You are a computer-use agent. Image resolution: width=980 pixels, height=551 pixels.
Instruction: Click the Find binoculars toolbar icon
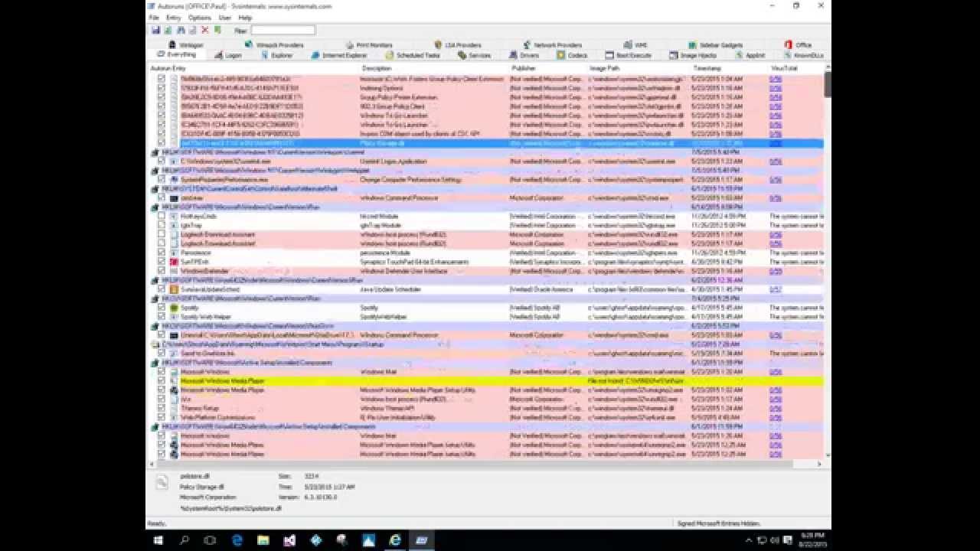(181, 30)
